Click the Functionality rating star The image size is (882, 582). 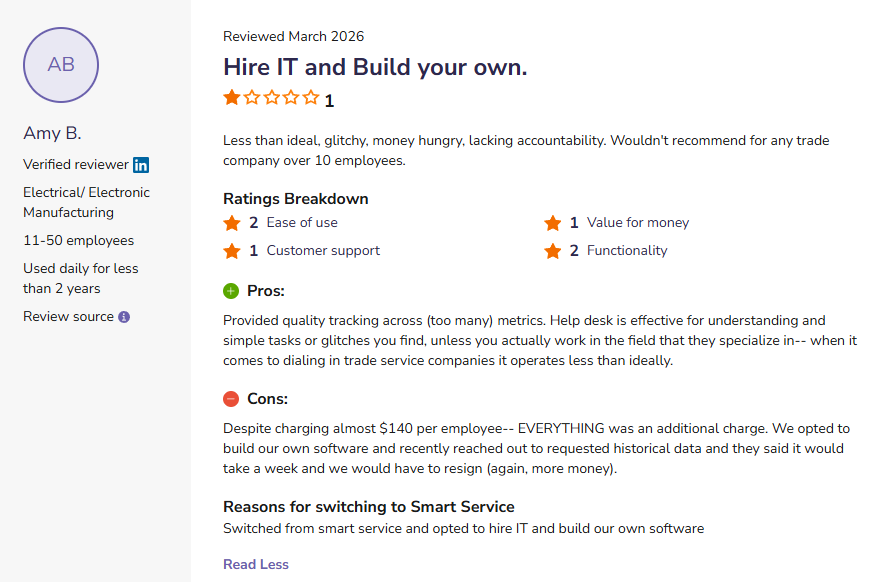(554, 251)
